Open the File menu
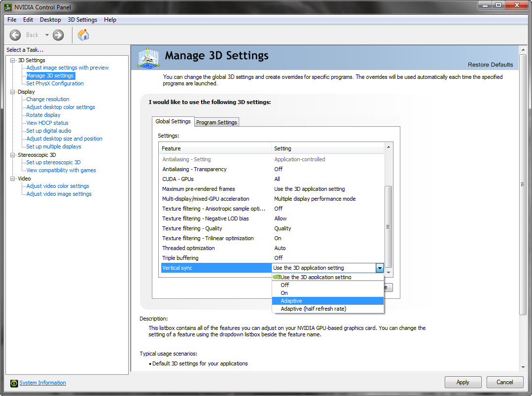This screenshot has height=396, width=532. [x=12, y=20]
